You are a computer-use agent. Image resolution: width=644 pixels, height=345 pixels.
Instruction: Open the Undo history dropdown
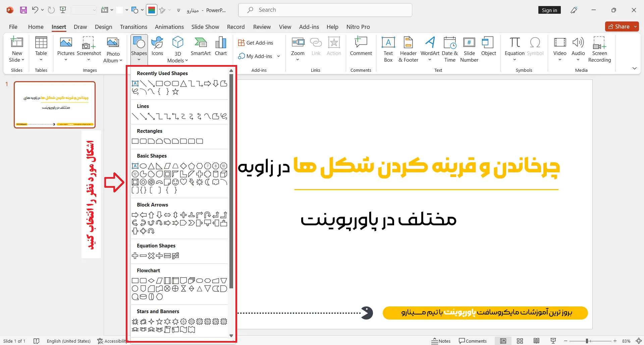click(x=42, y=10)
